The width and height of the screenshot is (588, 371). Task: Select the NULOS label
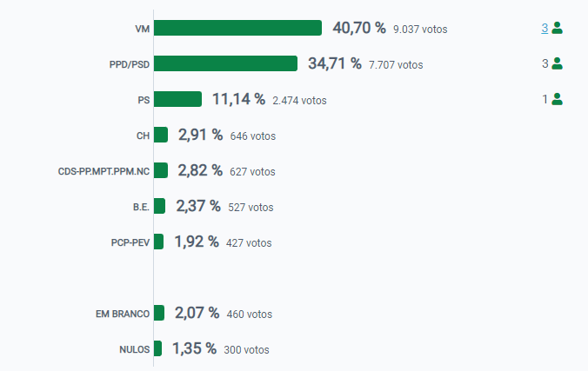[x=134, y=349]
